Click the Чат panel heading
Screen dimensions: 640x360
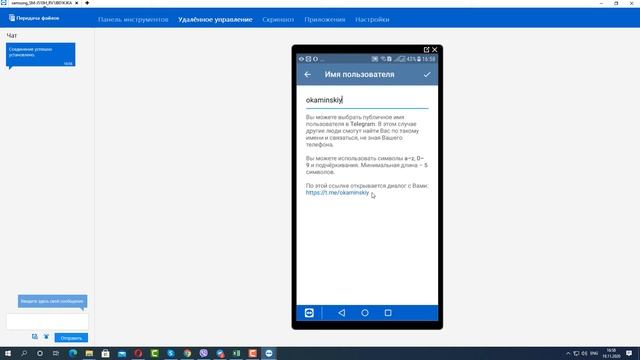(11, 36)
